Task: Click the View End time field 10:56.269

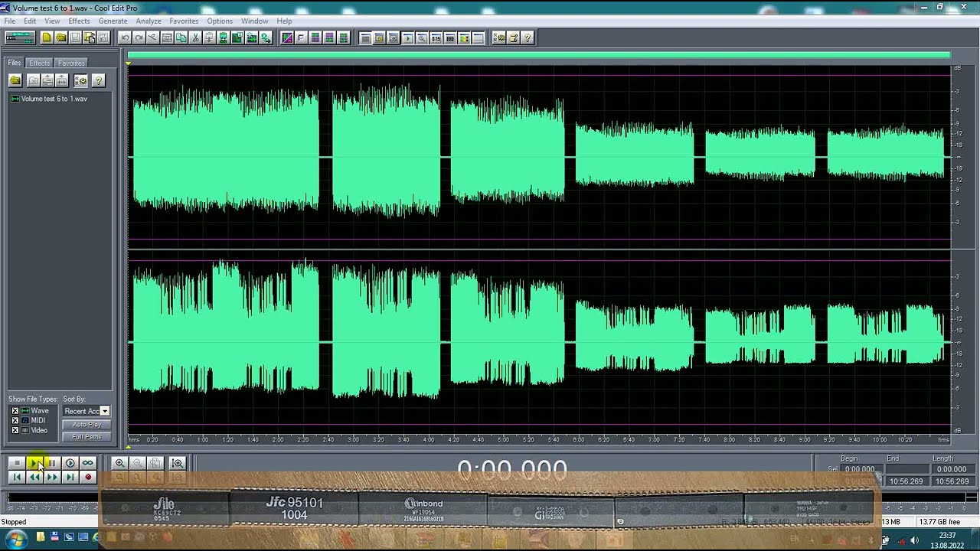Action: [x=906, y=481]
